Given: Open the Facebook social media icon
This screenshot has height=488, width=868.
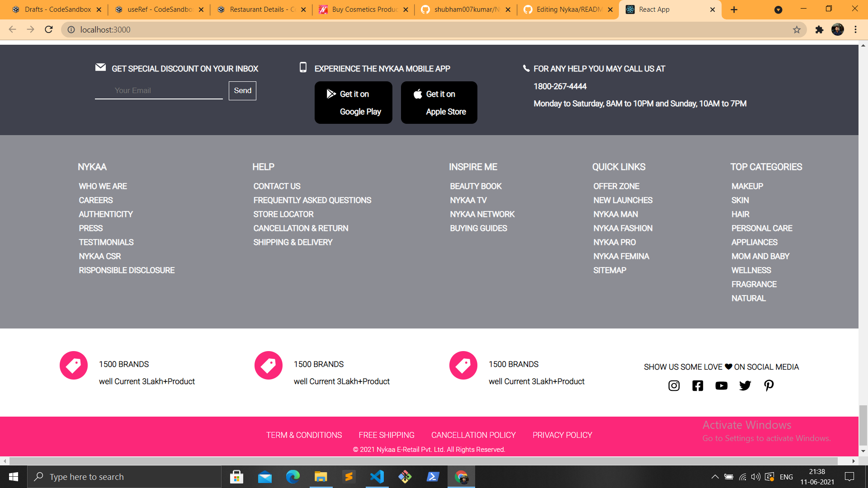Looking at the screenshot, I should tap(698, 385).
